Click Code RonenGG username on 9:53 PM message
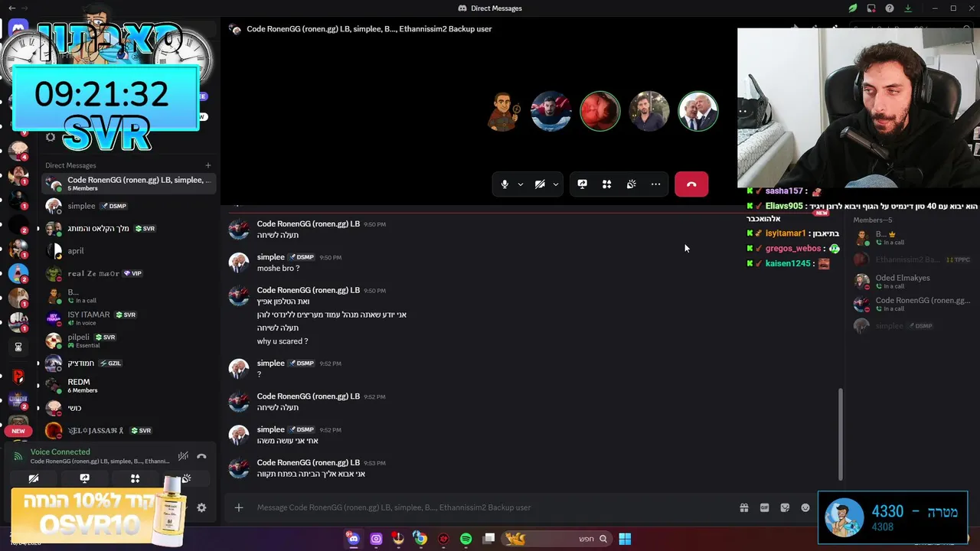Image resolution: width=980 pixels, height=551 pixels. pos(308,462)
